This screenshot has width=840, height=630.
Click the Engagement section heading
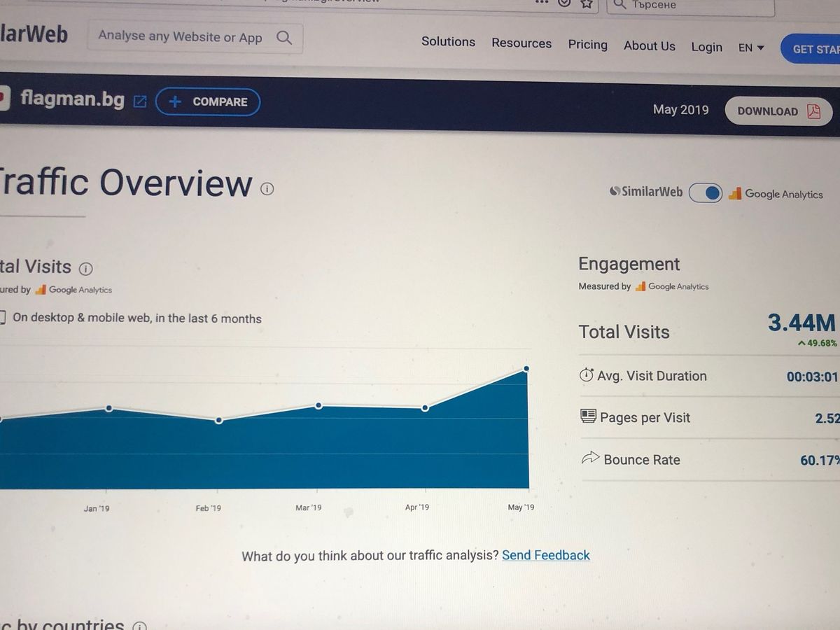tap(629, 264)
